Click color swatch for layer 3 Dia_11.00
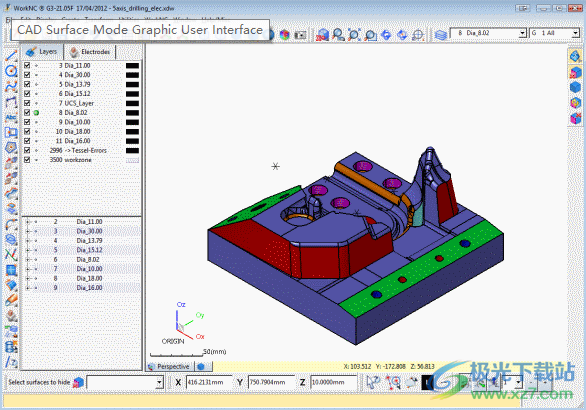Viewport: 586px width, 410px height. point(132,65)
